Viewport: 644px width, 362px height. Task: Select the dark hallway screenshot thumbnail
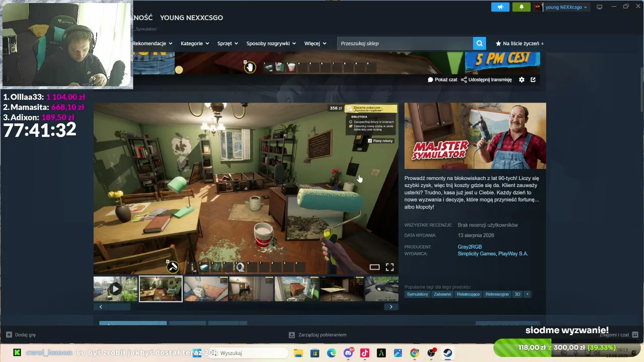pos(251,289)
